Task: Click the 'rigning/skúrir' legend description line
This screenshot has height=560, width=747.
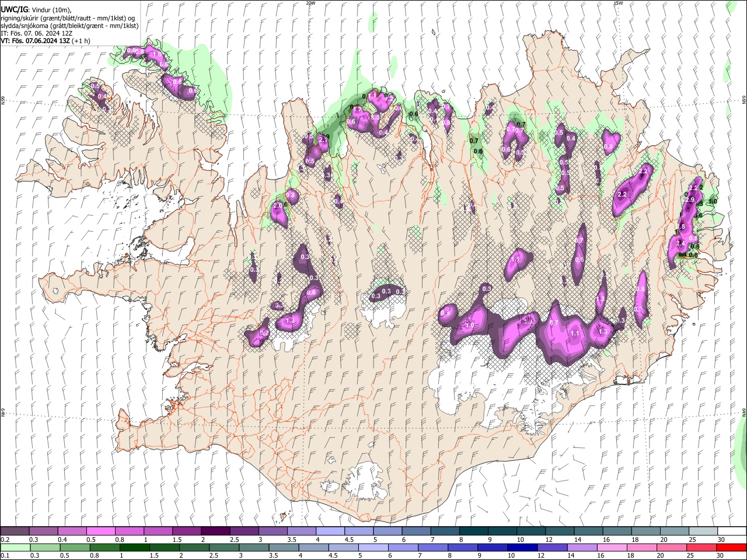Action: [68, 18]
